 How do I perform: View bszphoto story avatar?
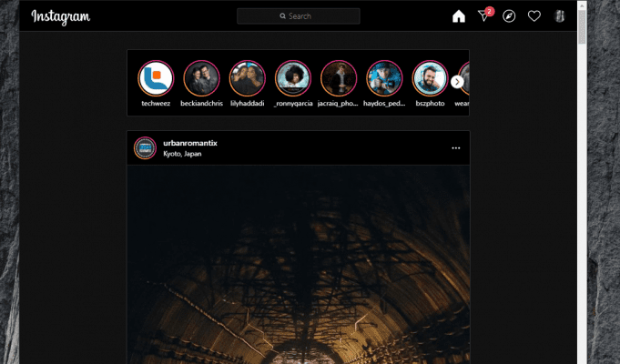point(431,78)
